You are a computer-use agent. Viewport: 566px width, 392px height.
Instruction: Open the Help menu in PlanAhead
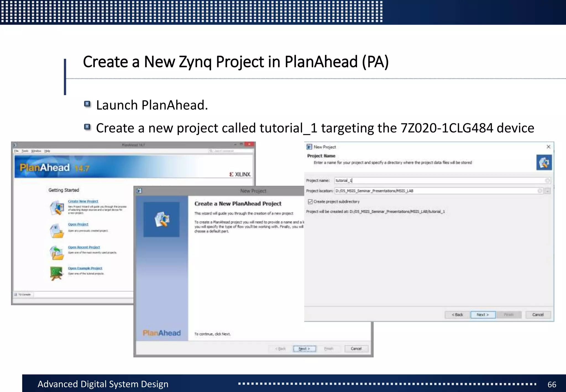47,151
